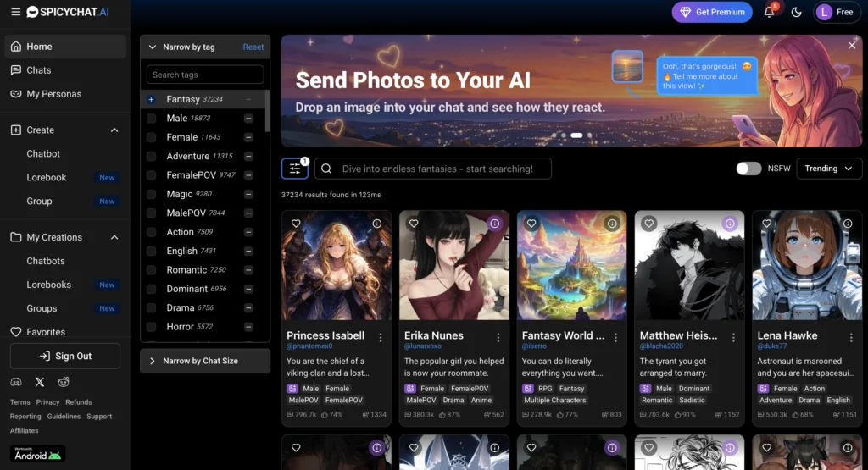868x470 pixels.
Task: Toggle dark mode moon icon
Action: click(x=796, y=12)
